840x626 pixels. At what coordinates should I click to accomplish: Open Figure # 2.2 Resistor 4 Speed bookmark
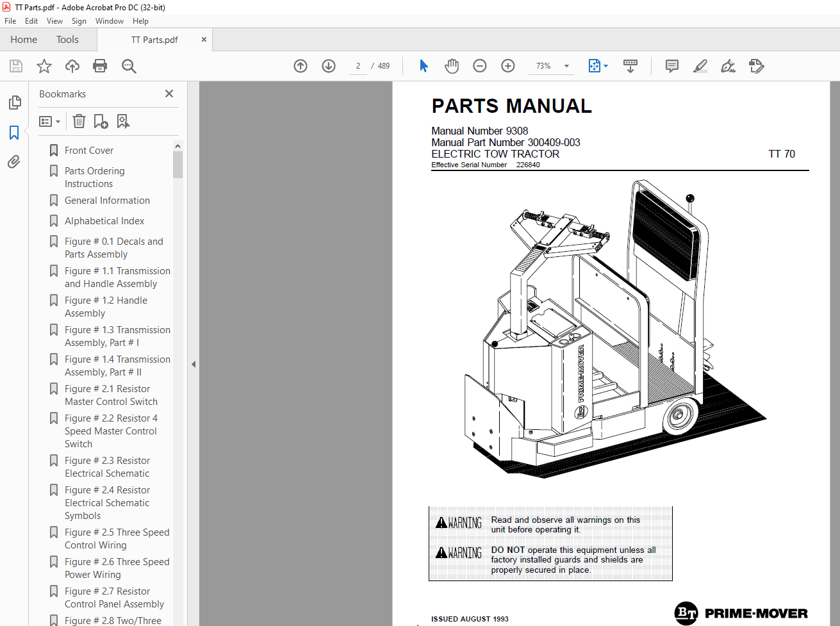pyautogui.click(x=111, y=431)
